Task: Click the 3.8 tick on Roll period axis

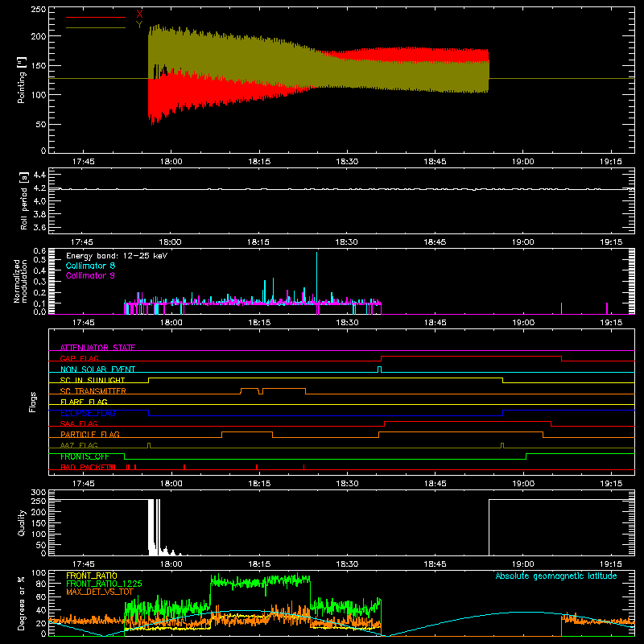Action: coord(39,214)
